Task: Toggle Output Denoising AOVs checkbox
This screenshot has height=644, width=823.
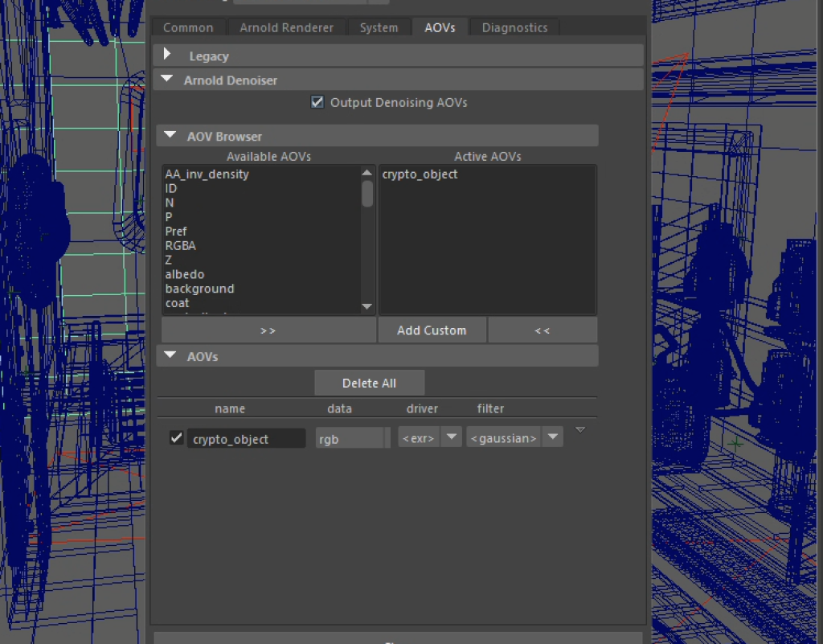Action: (317, 102)
